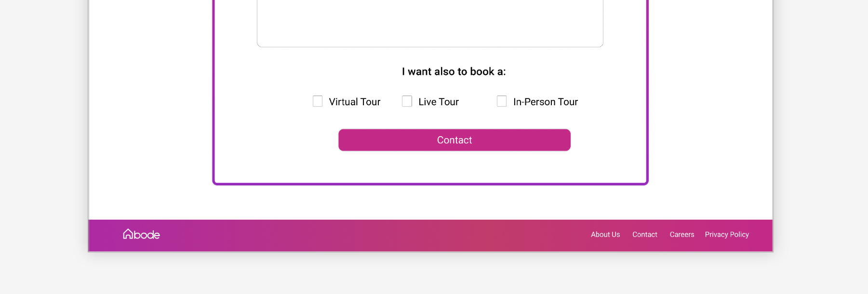Image resolution: width=868 pixels, height=294 pixels.
Task: Click the 'In-Person Tour' label text
Action: pyautogui.click(x=546, y=102)
